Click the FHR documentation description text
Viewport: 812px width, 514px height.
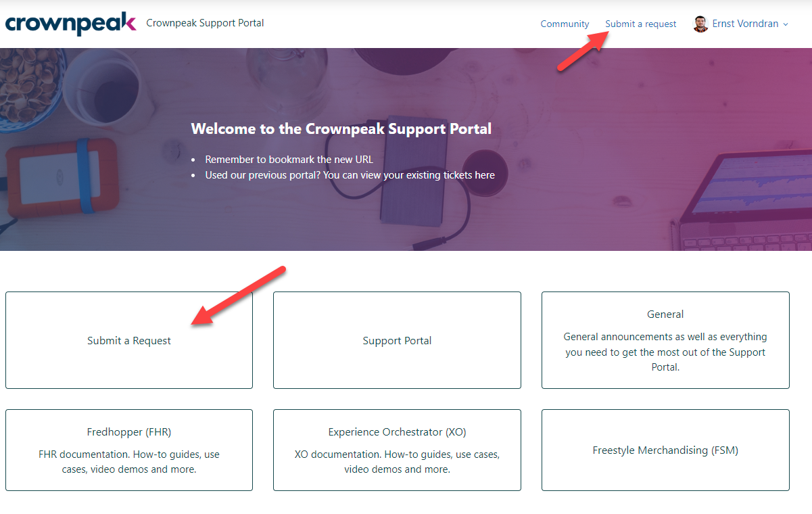point(129,461)
